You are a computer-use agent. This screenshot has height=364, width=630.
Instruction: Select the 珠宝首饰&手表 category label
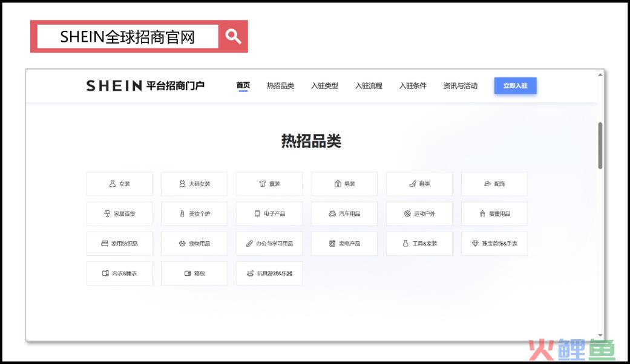tap(500, 244)
